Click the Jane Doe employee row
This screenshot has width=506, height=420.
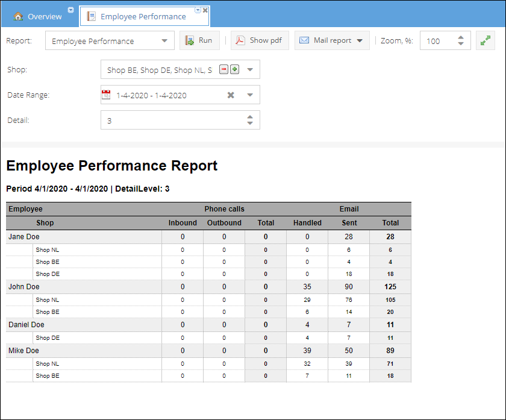(208, 237)
